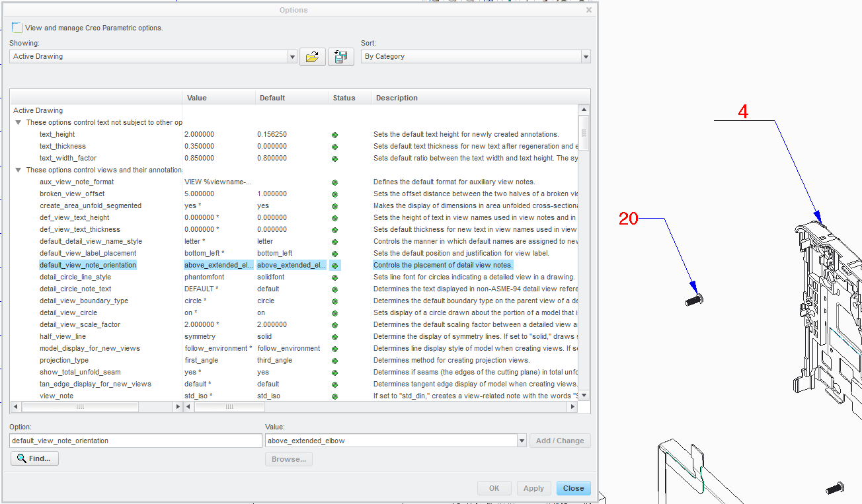Click the 5.000000 value of broken_view_offset
Image resolution: width=862 pixels, height=504 pixels.
(x=199, y=194)
